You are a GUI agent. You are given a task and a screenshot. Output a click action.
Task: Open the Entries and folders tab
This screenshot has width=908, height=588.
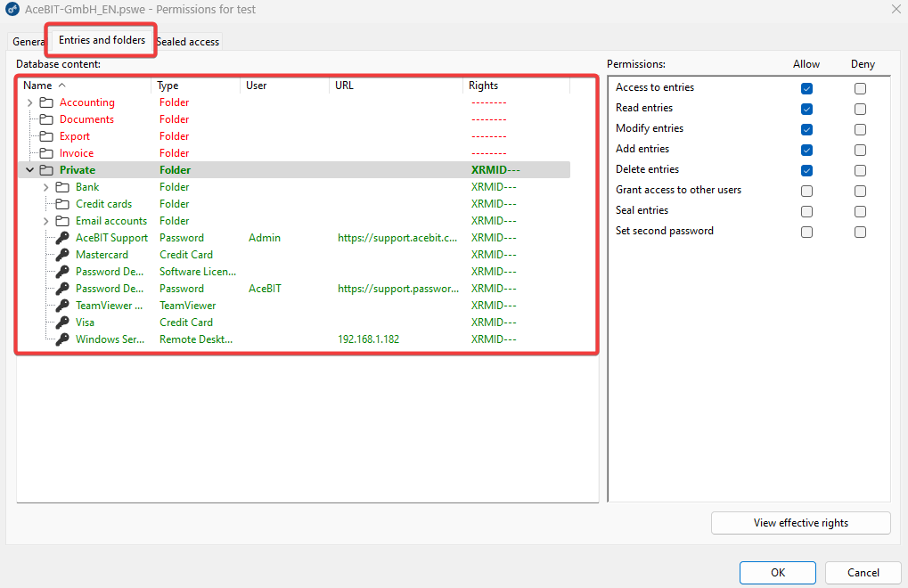point(102,40)
